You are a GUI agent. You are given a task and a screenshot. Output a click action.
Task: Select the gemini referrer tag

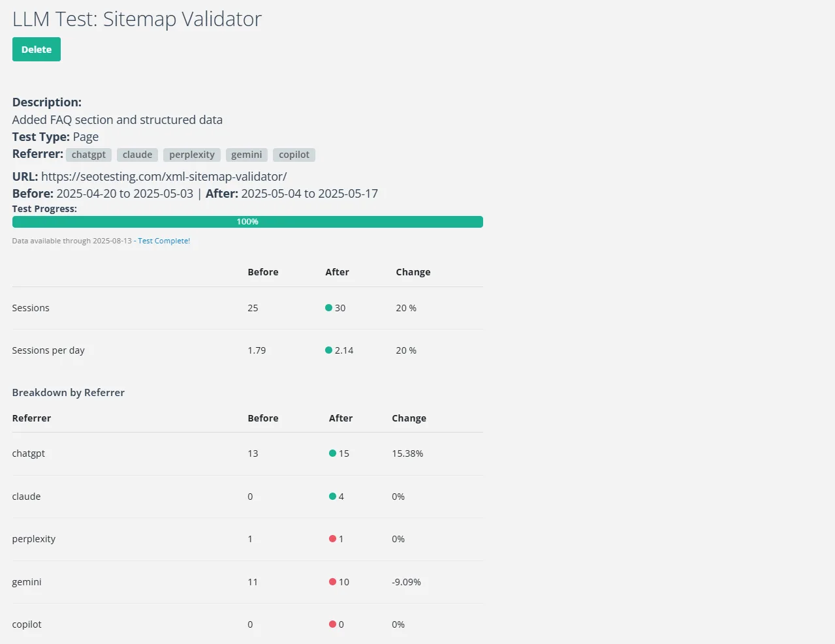pyautogui.click(x=246, y=155)
